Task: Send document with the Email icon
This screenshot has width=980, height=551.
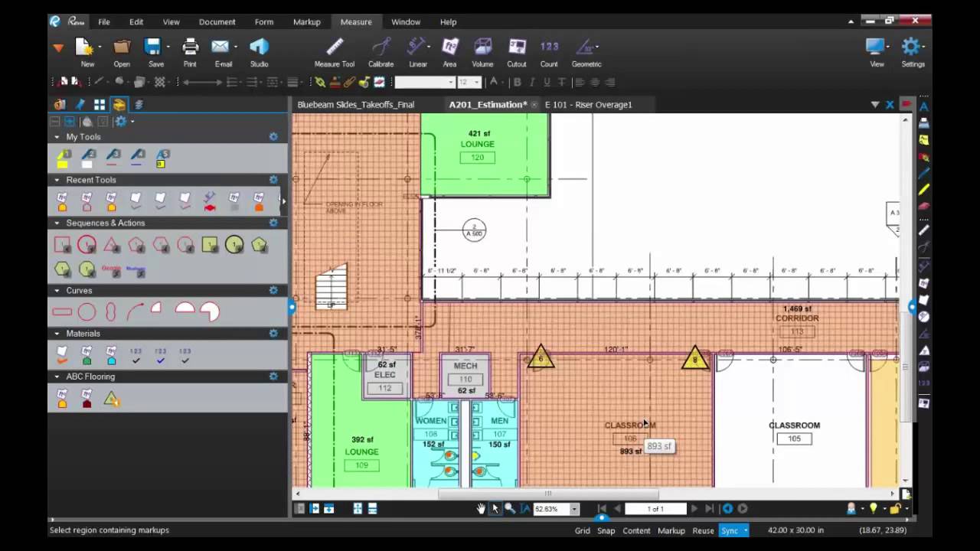Action: (x=220, y=47)
